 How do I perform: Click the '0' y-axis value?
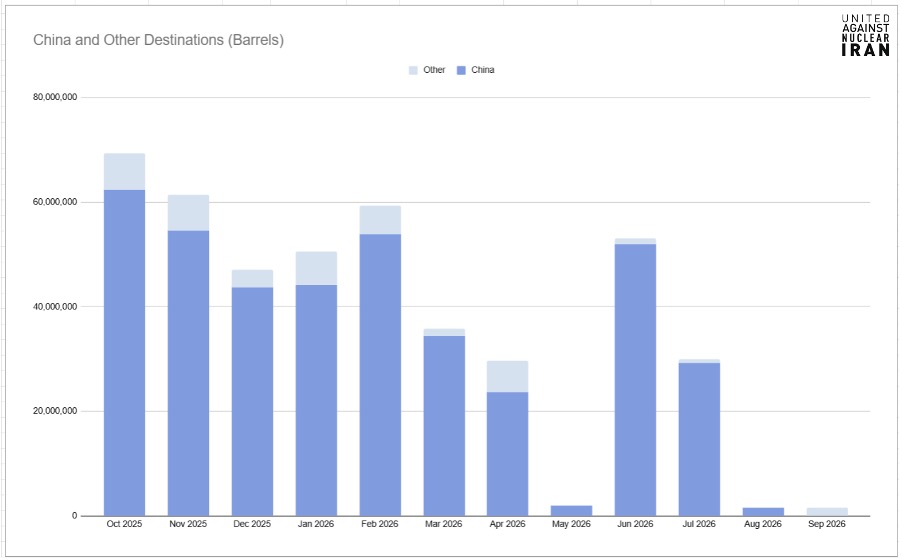point(74,516)
